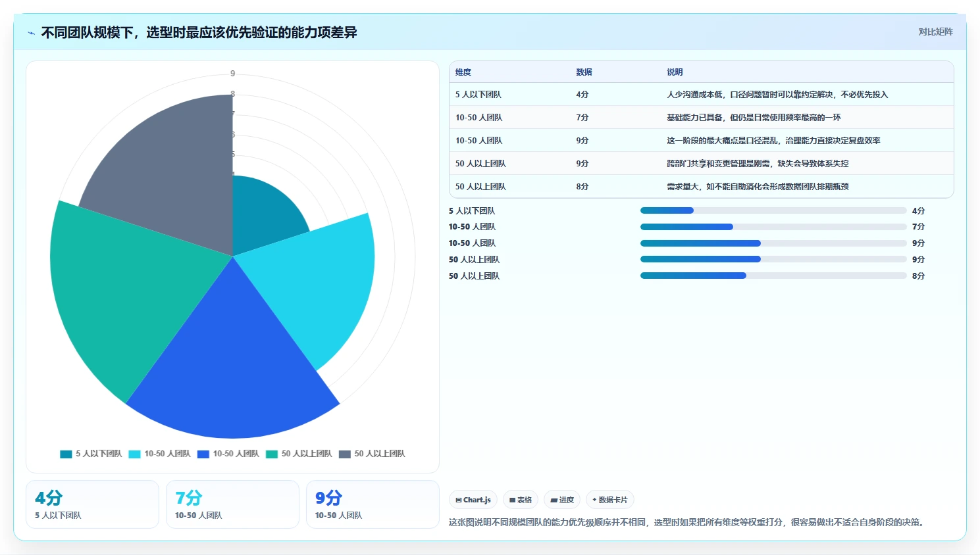
Task: Open the 4分 summary card
Action: point(92,504)
